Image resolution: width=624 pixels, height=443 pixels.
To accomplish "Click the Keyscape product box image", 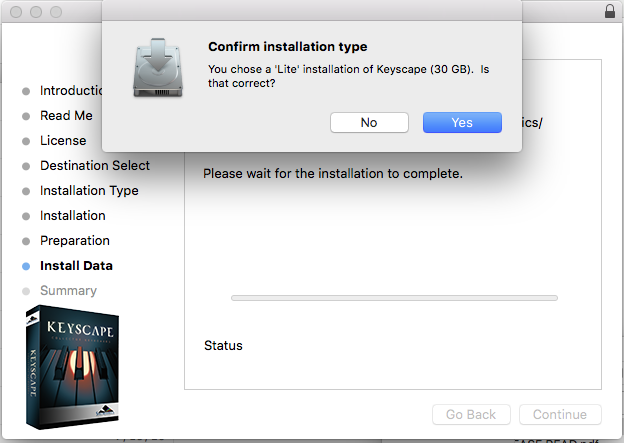I will tap(72, 367).
